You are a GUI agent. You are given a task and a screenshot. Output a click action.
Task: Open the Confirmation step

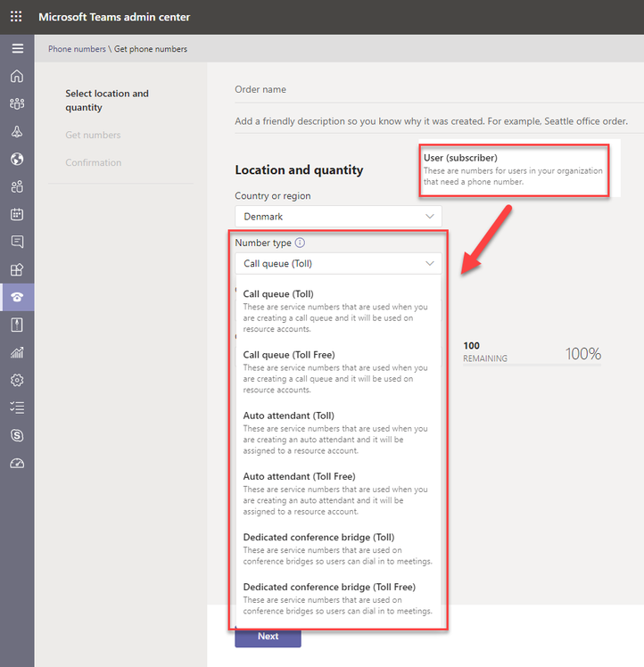tap(94, 162)
